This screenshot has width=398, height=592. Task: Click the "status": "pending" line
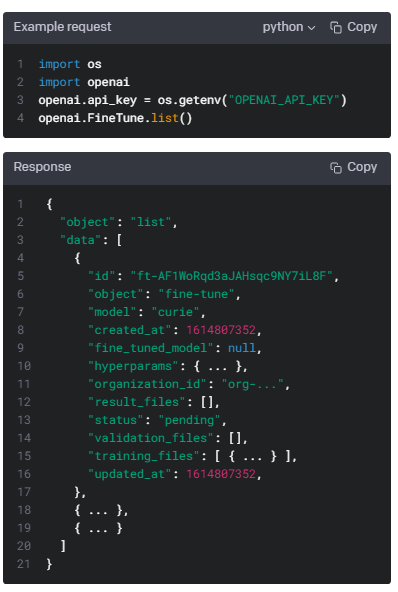tap(157, 420)
